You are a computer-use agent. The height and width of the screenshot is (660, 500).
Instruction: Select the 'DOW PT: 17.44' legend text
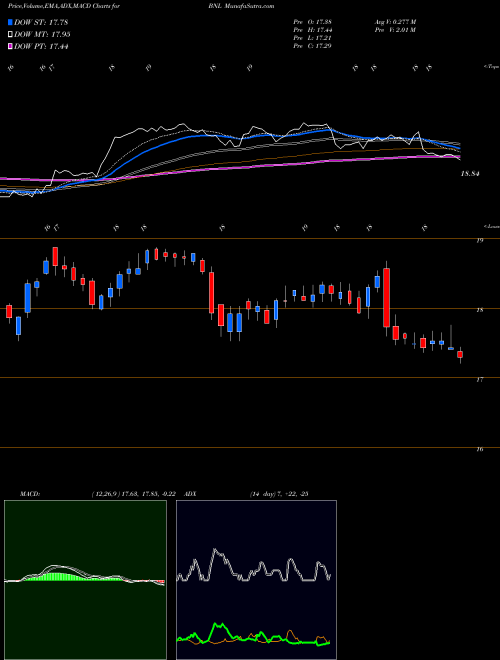pos(41,47)
